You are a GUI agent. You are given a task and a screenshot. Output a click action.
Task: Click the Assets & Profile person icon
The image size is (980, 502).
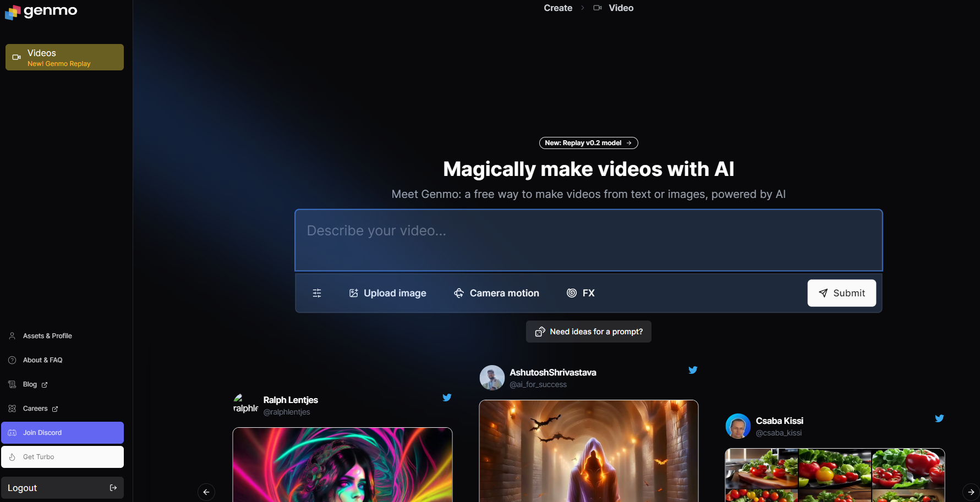pyautogui.click(x=12, y=336)
